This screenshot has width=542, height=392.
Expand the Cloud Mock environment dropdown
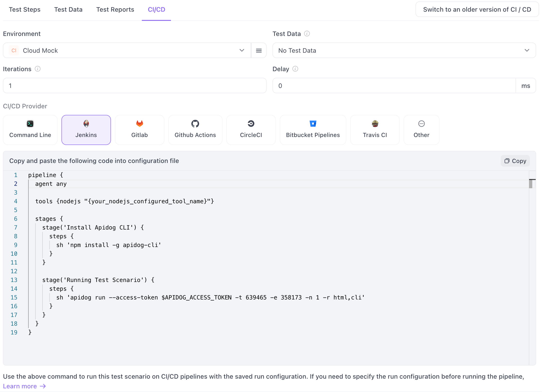tap(126, 51)
